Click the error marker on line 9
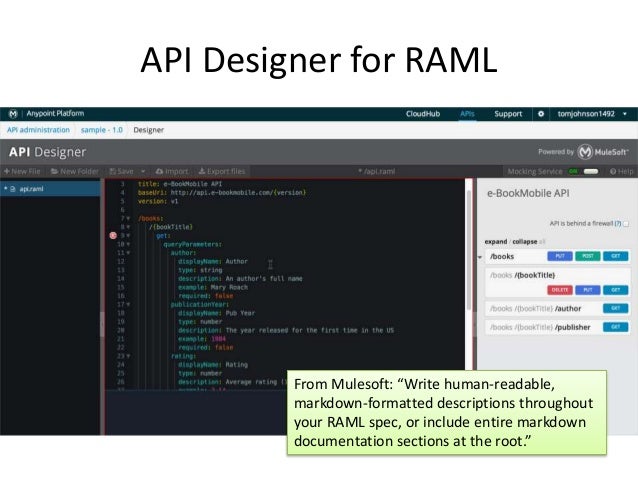This screenshot has width=638, height=479. point(113,235)
